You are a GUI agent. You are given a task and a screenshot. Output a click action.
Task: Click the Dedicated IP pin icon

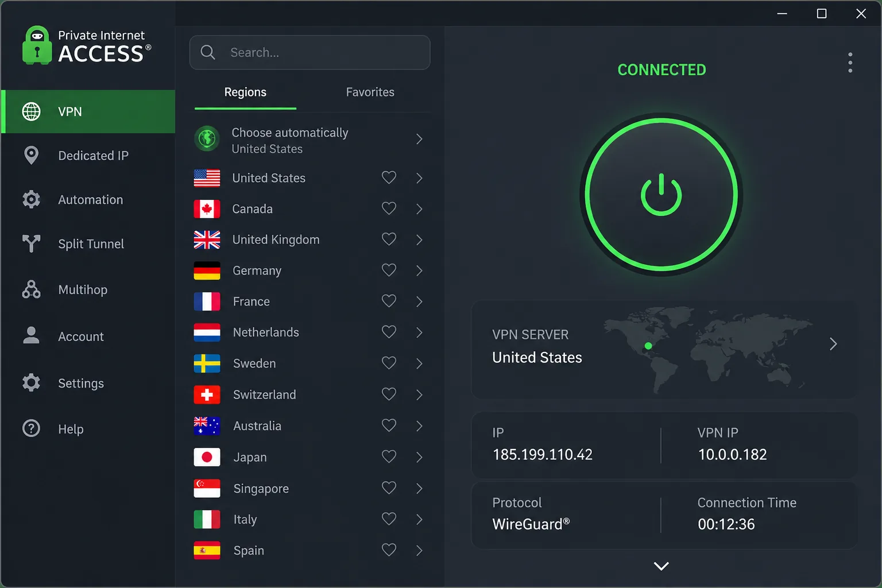(x=31, y=155)
